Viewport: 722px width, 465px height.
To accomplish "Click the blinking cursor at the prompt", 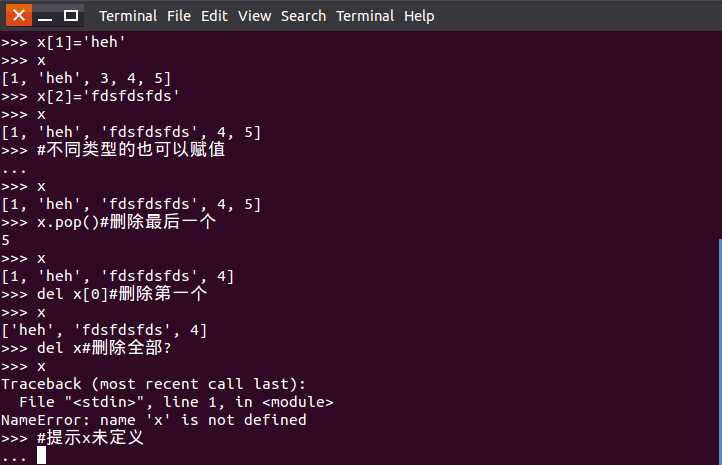I will click(x=41, y=455).
